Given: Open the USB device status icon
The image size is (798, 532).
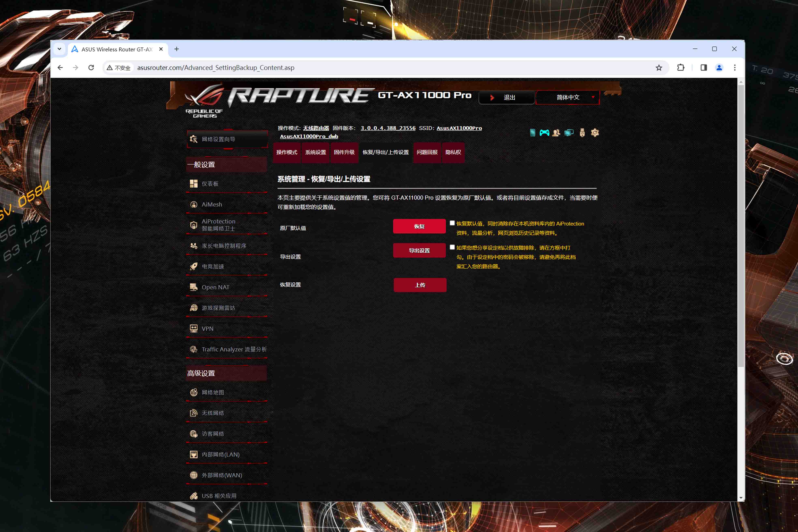Looking at the screenshot, I should point(582,133).
